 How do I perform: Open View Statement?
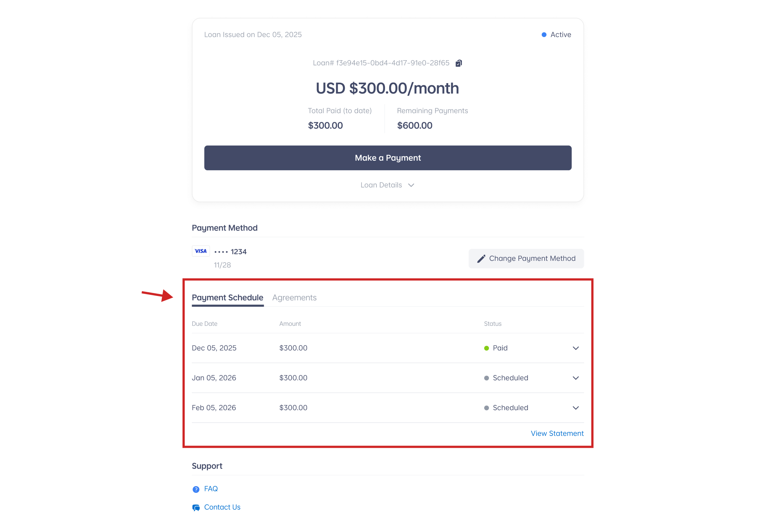point(557,433)
